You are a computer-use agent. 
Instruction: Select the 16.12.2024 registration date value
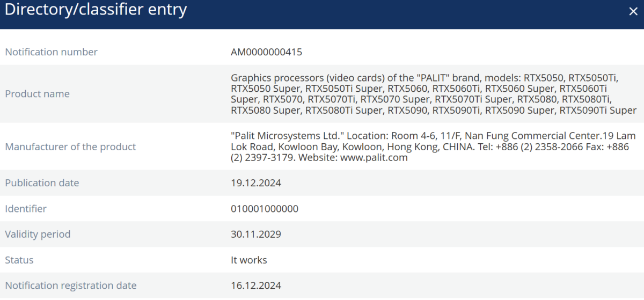coord(256,286)
